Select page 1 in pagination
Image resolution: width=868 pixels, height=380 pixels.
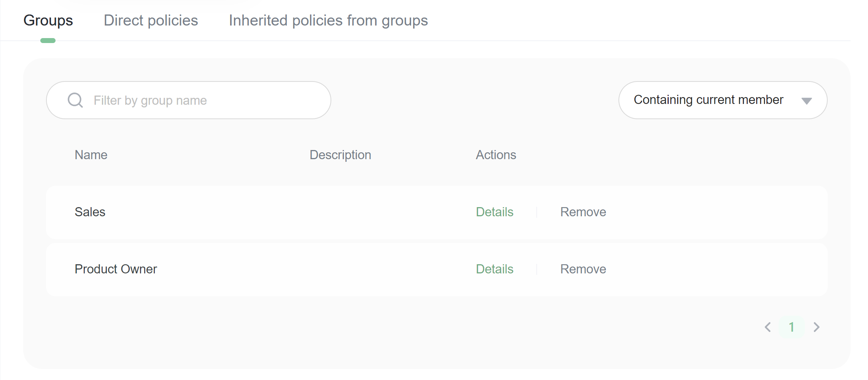click(x=792, y=327)
